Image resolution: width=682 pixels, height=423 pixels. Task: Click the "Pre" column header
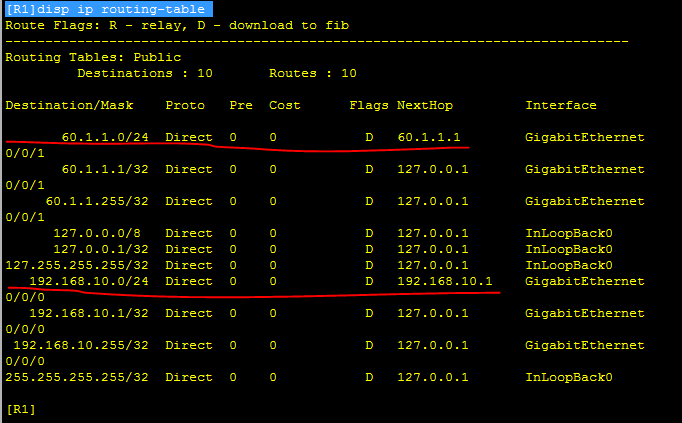tap(241, 105)
